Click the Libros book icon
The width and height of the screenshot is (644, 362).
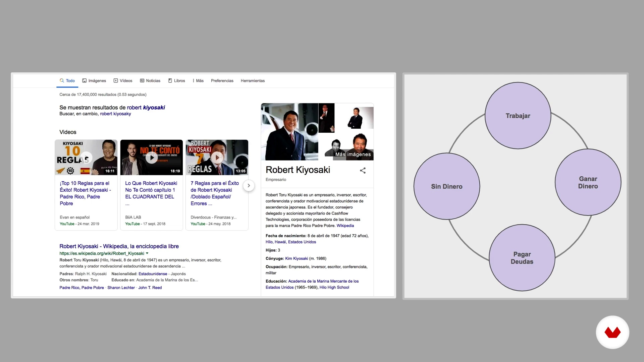[x=170, y=80]
